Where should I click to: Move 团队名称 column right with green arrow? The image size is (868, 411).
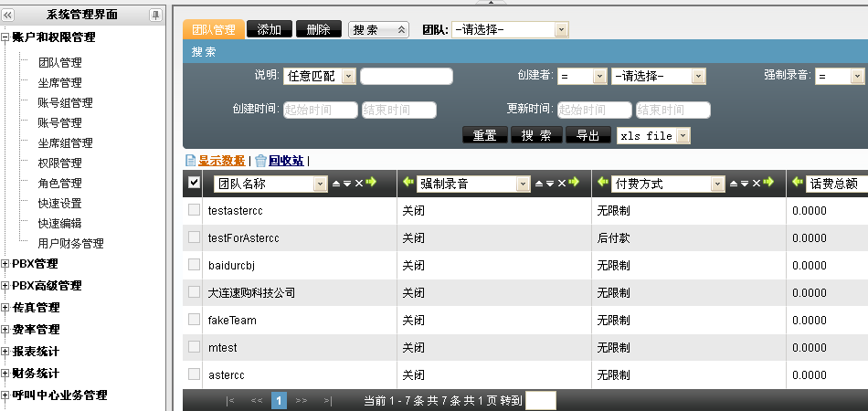coord(371,183)
